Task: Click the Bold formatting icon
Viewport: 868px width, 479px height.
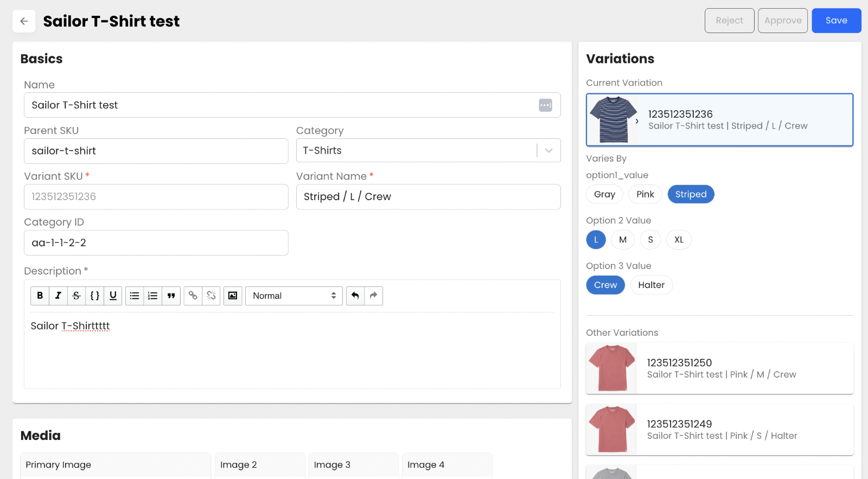Action: 40,296
